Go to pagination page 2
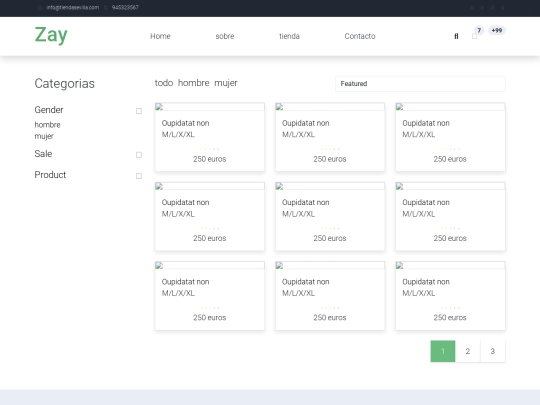 click(x=468, y=351)
